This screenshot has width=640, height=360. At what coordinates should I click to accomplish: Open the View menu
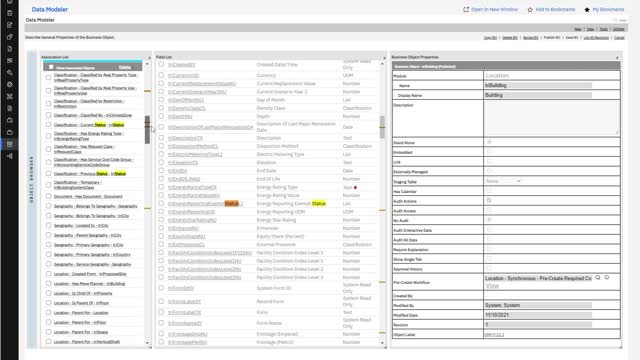(x=590, y=29)
